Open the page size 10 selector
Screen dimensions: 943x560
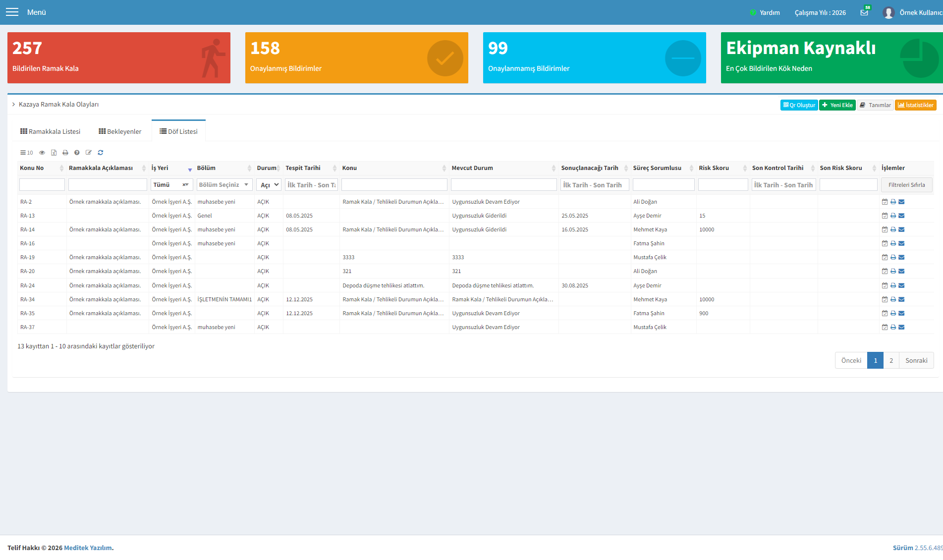tap(26, 153)
